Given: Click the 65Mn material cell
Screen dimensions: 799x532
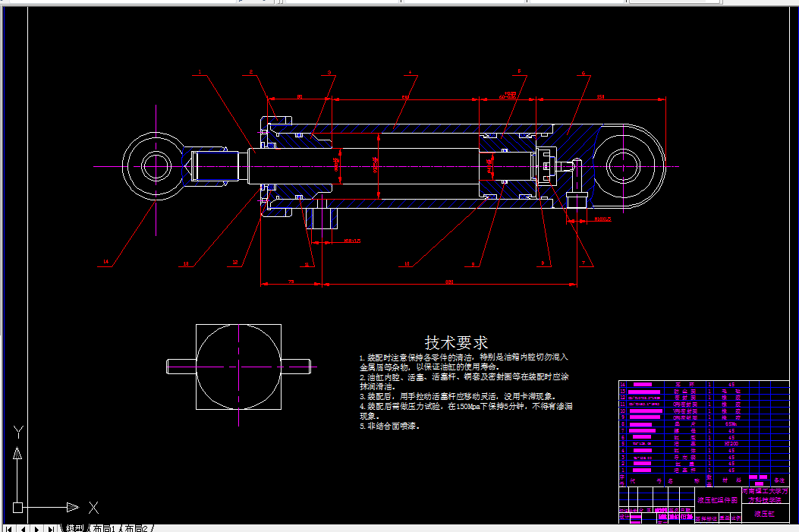Looking at the screenshot, I should (x=731, y=424).
